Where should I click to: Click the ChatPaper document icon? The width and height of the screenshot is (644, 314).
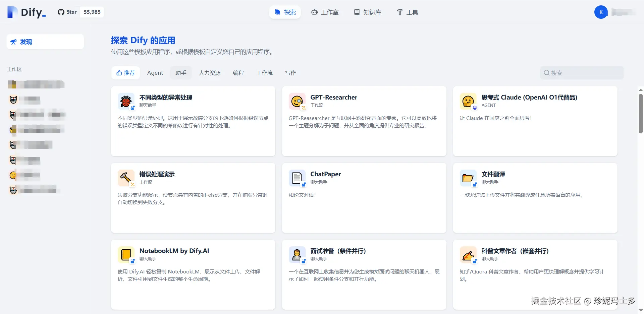(297, 178)
